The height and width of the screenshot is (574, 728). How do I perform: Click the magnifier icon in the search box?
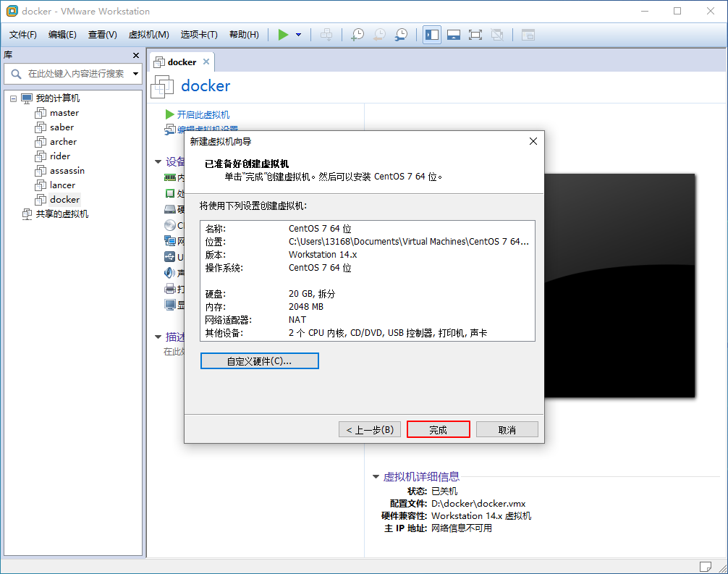(x=16, y=73)
